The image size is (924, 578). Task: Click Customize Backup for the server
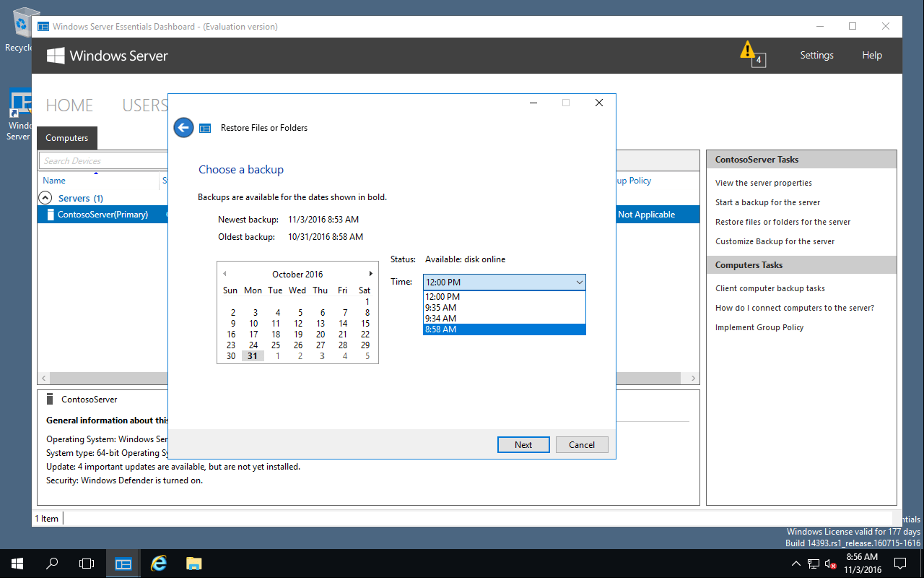(775, 241)
